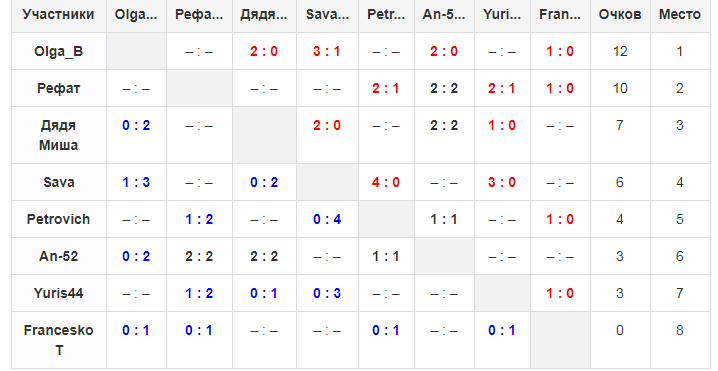
Task: Open the blue 0 : 4 score in the Petrovich row
Action: [x=327, y=219]
